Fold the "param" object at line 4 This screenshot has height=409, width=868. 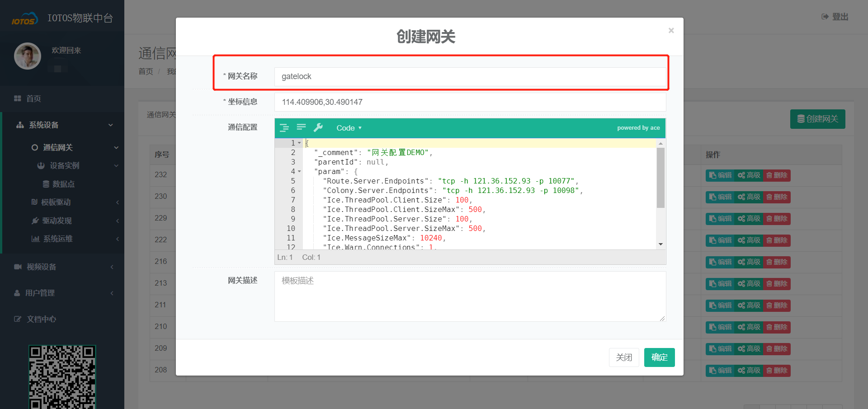pyautogui.click(x=299, y=172)
